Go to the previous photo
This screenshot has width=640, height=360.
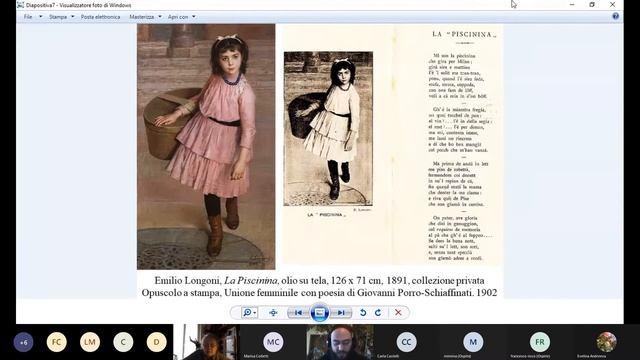pos(298,313)
